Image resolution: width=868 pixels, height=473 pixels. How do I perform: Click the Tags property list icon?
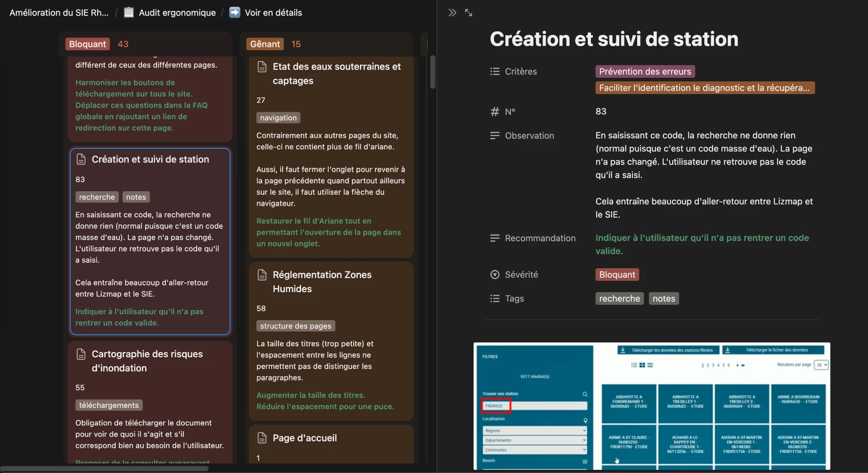[x=495, y=298]
